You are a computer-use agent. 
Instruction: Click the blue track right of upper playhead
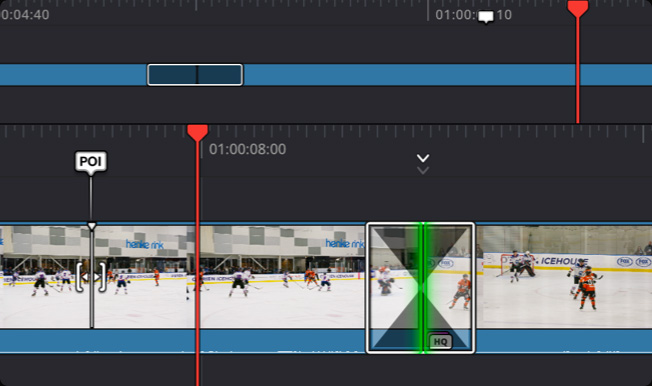(616, 75)
